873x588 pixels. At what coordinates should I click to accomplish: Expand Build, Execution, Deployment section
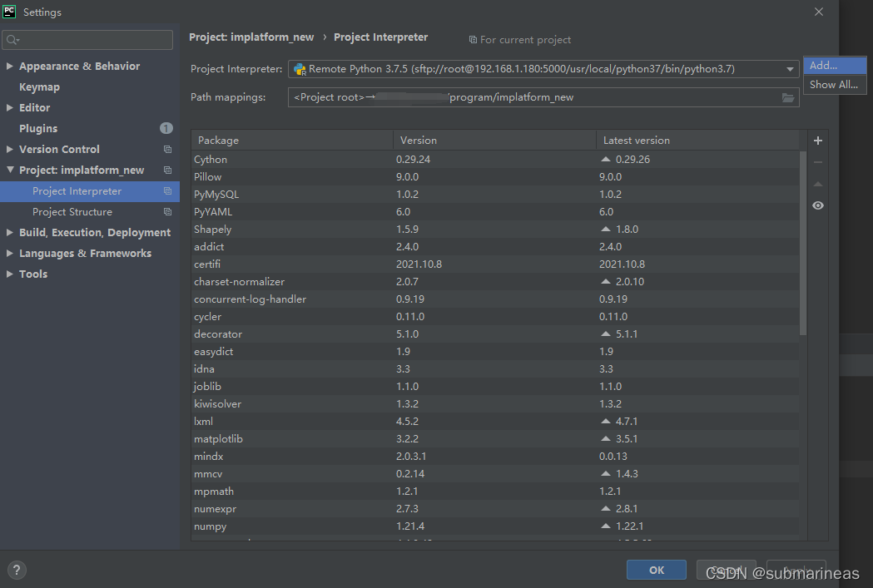[x=9, y=233]
